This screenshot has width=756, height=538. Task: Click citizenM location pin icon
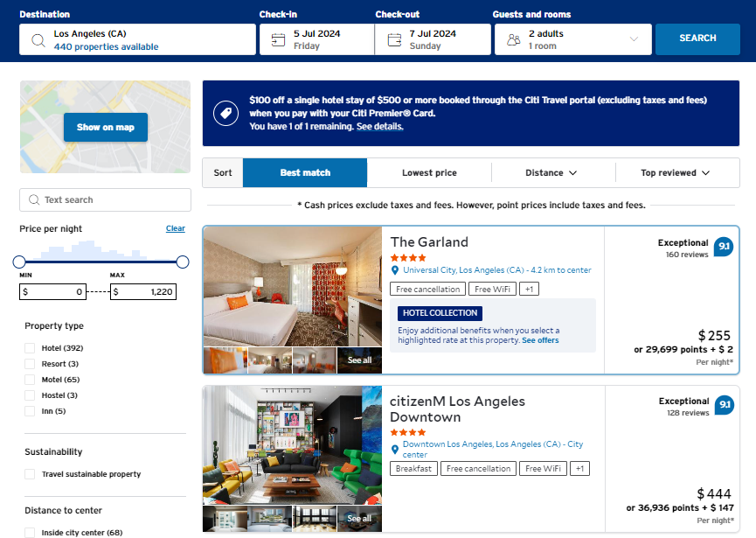(395, 450)
